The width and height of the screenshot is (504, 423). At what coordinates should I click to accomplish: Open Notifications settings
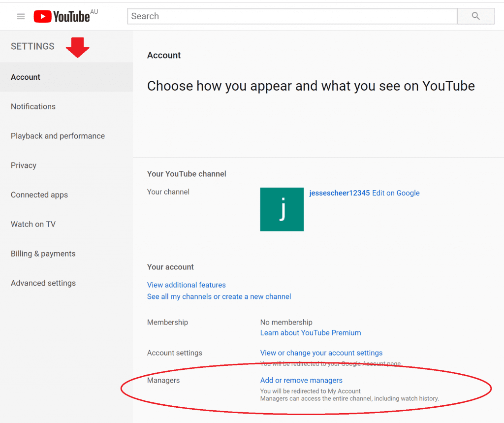point(33,106)
